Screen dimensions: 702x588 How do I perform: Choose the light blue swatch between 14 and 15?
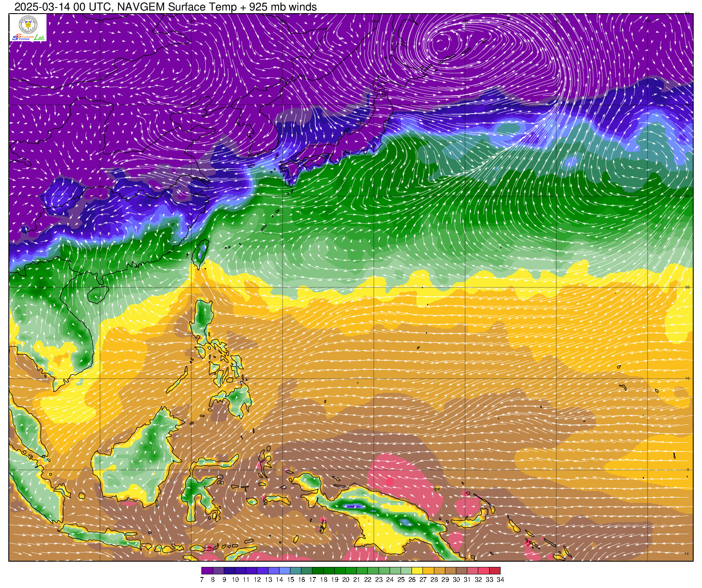point(284,570)
